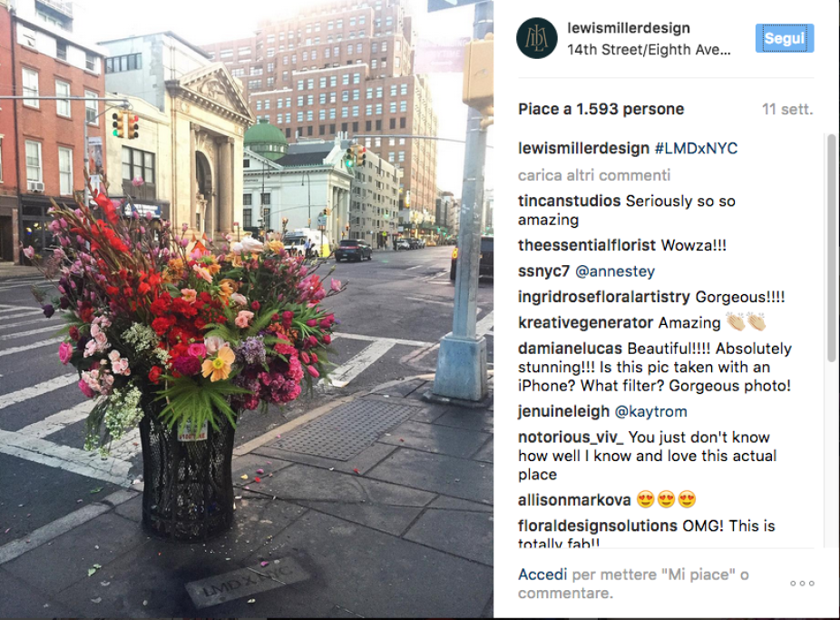The height and width of the screenshot is (620, 840).
Task: Open the notorious_viv_ commenter profile
Action: 571,438
